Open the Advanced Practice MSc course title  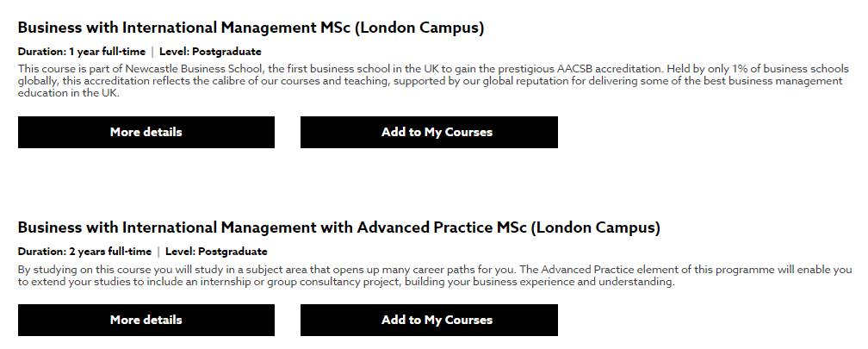[338, 228]
